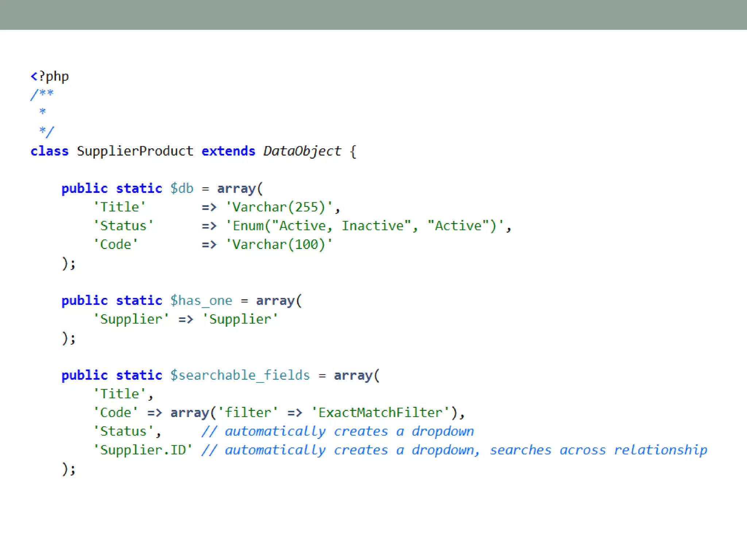Click the gray header bar at top
Image resolution: width=747 pixels, height=560 pixels.
coord(373,15)
